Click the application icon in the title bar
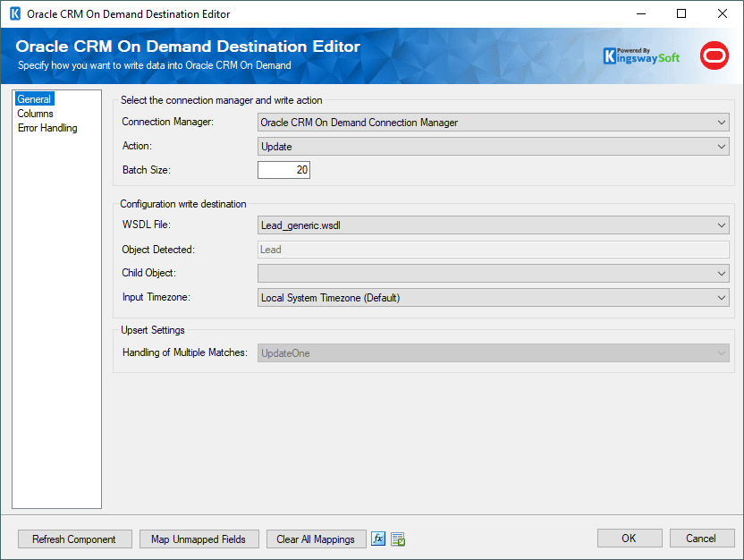Screen dimensions: 744x560 13,13
